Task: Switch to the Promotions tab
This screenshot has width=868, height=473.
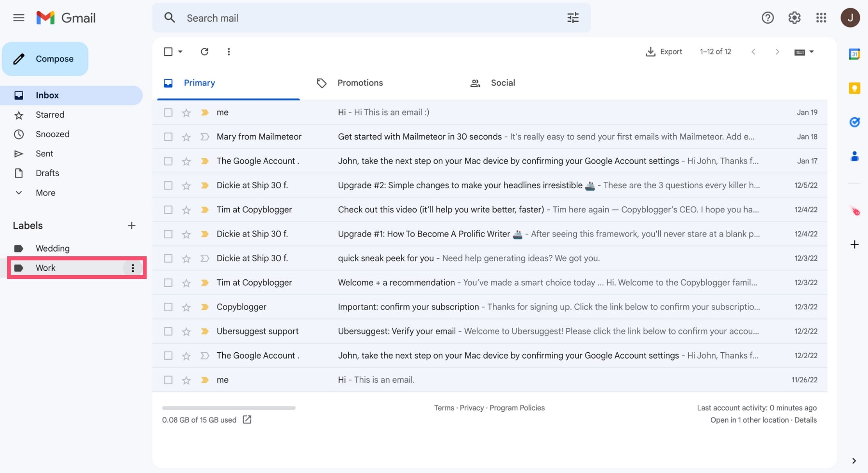Action: coord(360,83)
